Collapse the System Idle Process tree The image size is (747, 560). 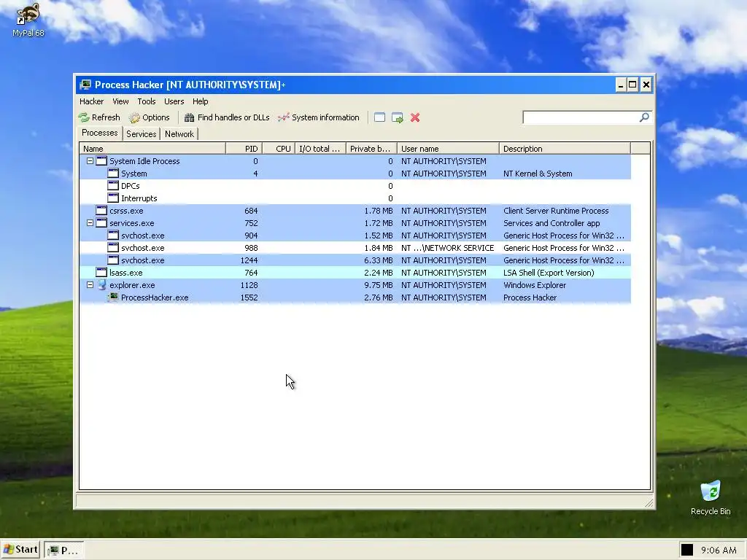point(90,161)
